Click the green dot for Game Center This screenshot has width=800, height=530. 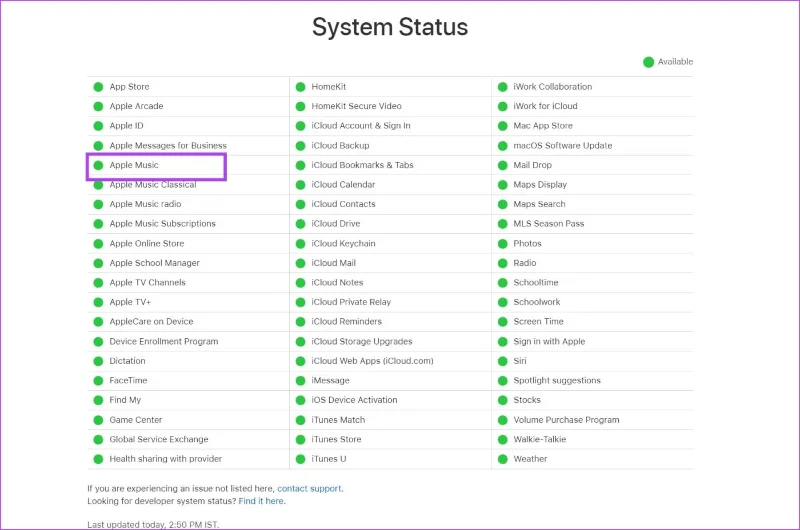[x=98, y=420]
